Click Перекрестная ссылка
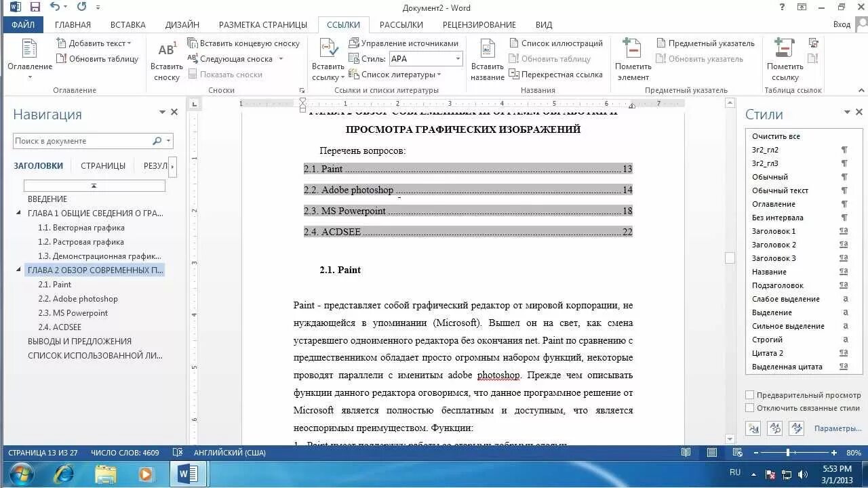Screen dimensions: 868x488 (555, 75)
